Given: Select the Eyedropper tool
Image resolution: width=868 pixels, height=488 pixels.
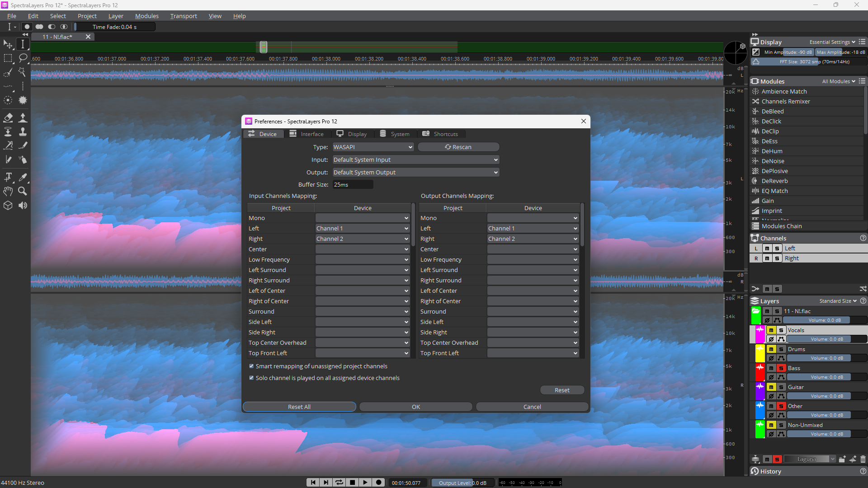Looking at the screenshot, I should pyautogui.click(x=23, y=177).
